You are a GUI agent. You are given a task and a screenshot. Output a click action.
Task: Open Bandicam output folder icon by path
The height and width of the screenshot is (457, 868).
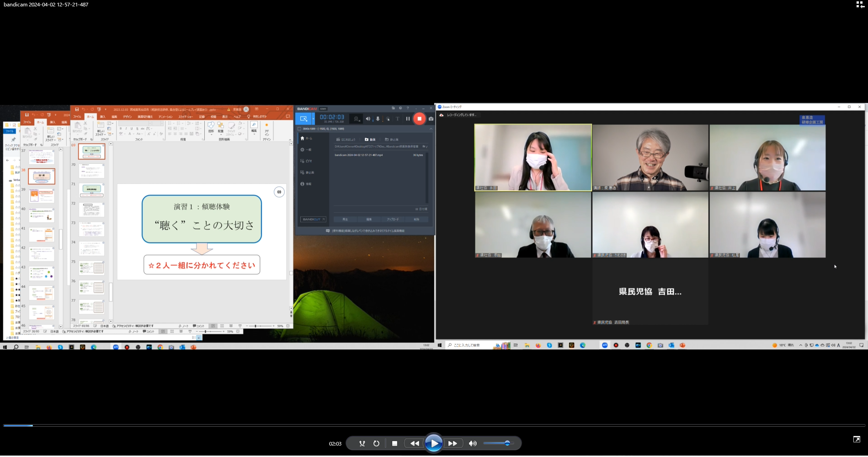coord(424,146)
